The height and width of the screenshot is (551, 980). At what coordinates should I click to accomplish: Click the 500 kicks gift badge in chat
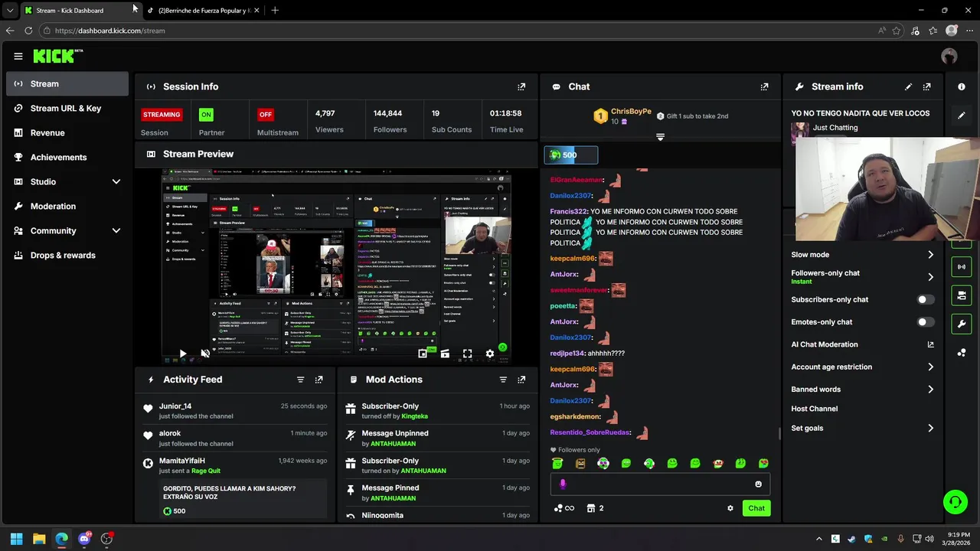pos(571,155)
